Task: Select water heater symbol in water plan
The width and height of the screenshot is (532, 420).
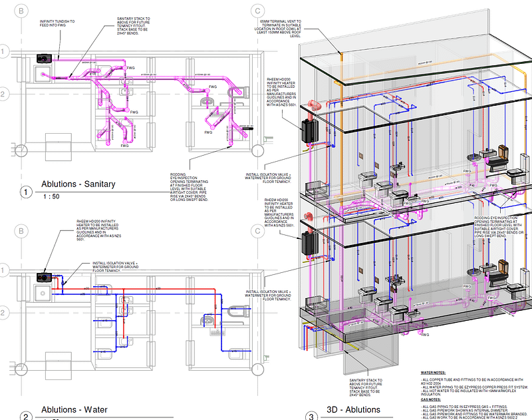Action: [45, 278]
